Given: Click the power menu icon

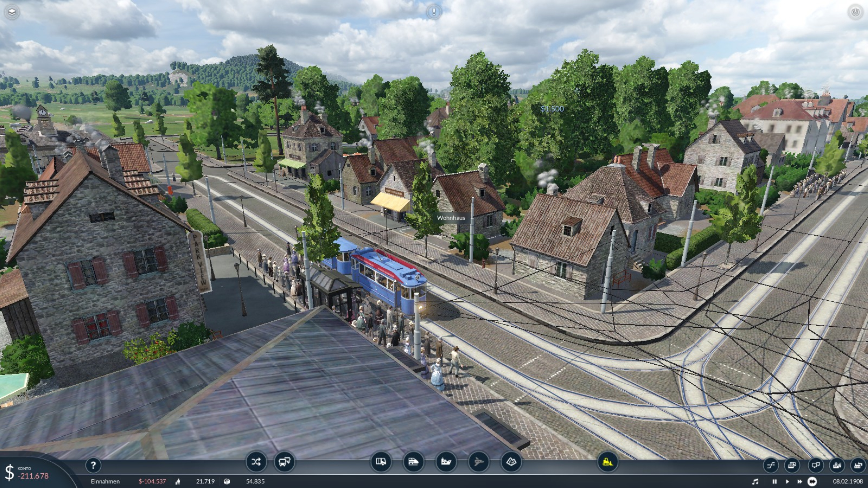Looking at the screenshot, I should (856, 12).
